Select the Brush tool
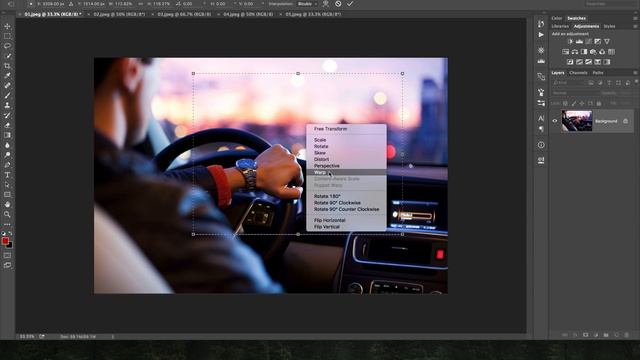Viewport: 640px width, 360px height. 7,96
